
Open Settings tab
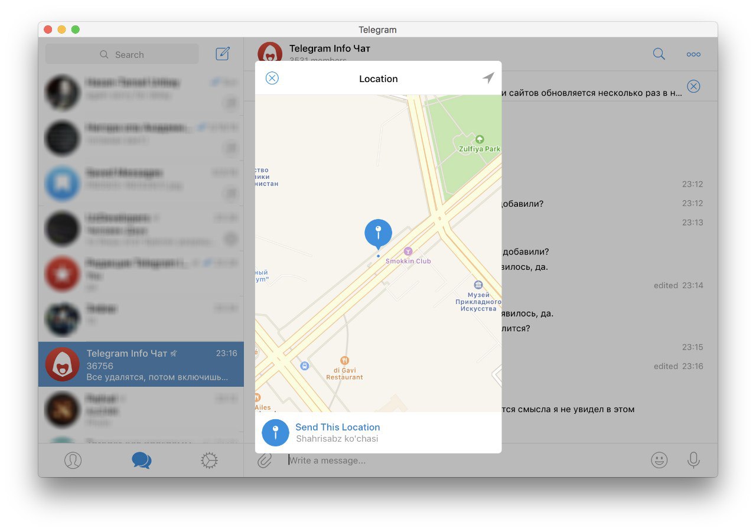pos(209,461)
